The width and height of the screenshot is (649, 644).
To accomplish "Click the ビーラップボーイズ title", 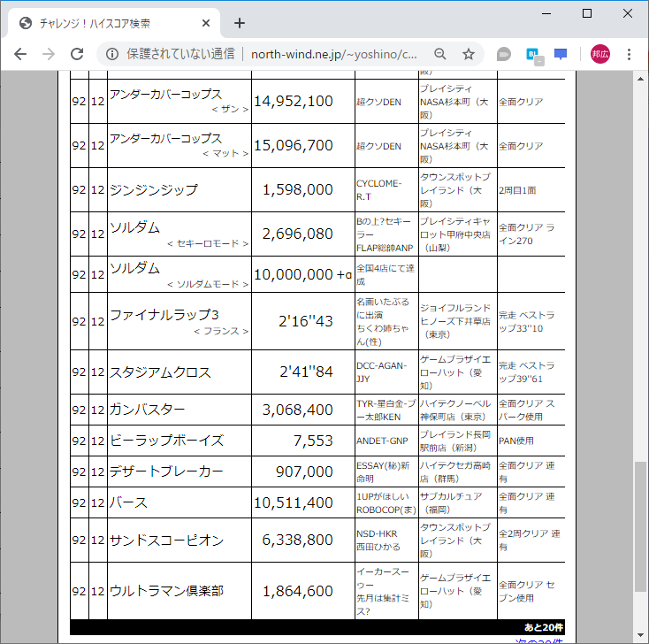I will (167, 441).
